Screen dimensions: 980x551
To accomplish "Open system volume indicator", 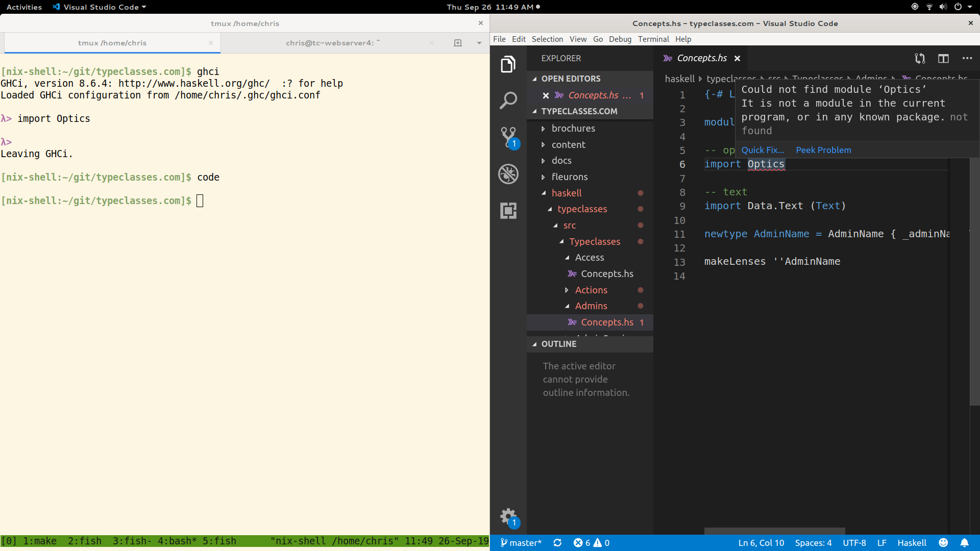I will click(x=943, y=7).
